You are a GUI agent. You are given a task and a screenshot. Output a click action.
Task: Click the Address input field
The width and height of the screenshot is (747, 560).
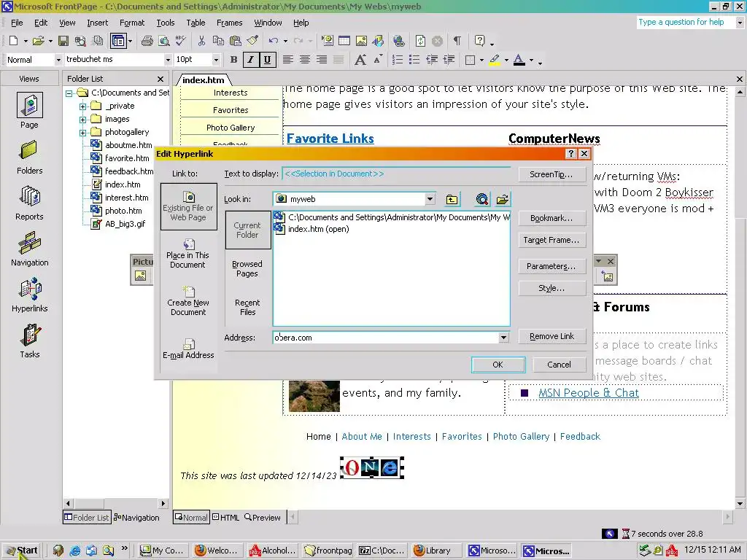(386, 338)
